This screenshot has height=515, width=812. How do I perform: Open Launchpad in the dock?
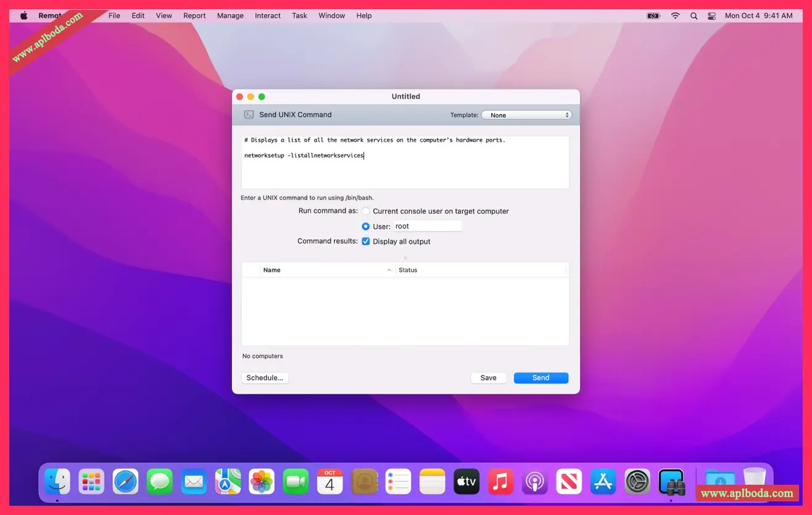tap(91, 481)
